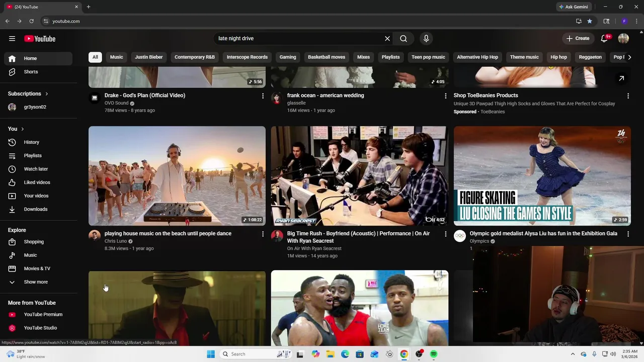644x362 pixels.
Task: Open options for house music beach video
Action: (263, 234)
